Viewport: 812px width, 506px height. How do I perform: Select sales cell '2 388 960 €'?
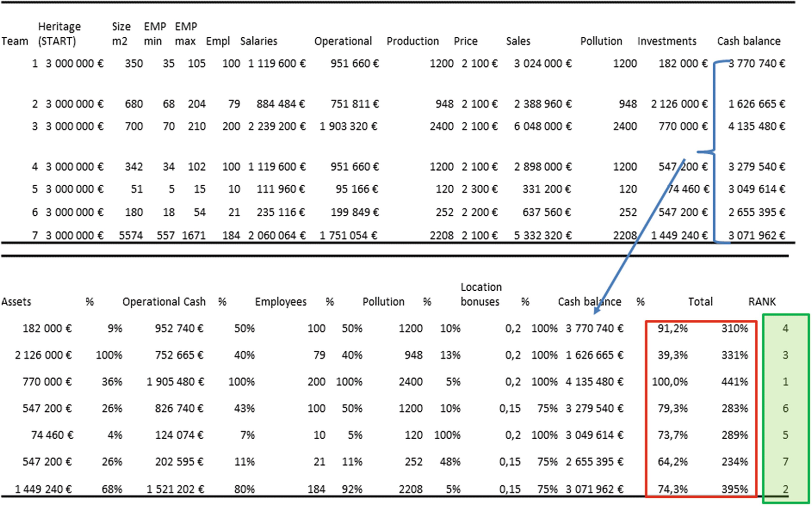543,104
